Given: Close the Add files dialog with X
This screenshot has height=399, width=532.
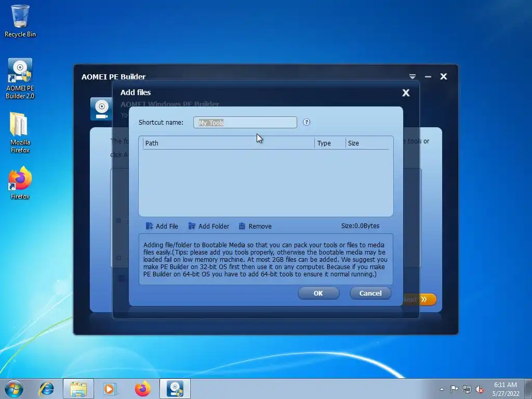Looking at the screenshot, I should click(x=406, y=92).
